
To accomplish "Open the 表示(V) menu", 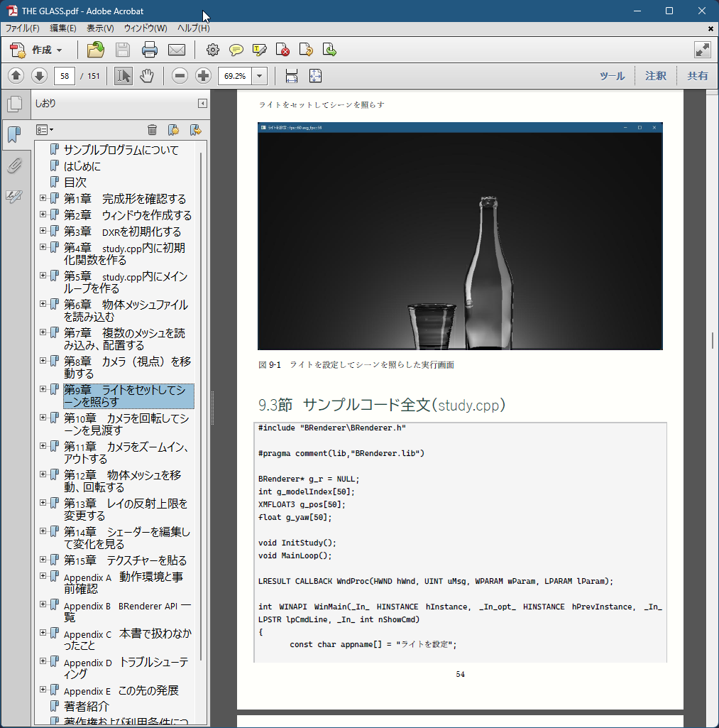I will (100, 28).
